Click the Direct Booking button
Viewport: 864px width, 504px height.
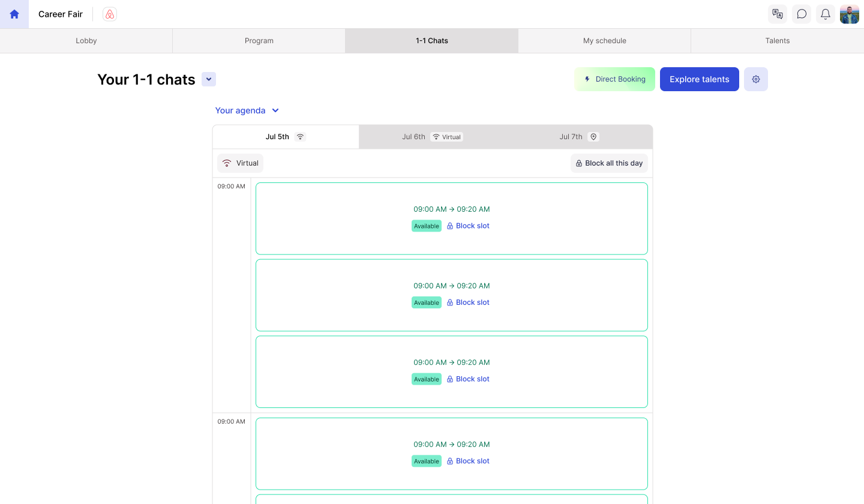click(614, 79)
